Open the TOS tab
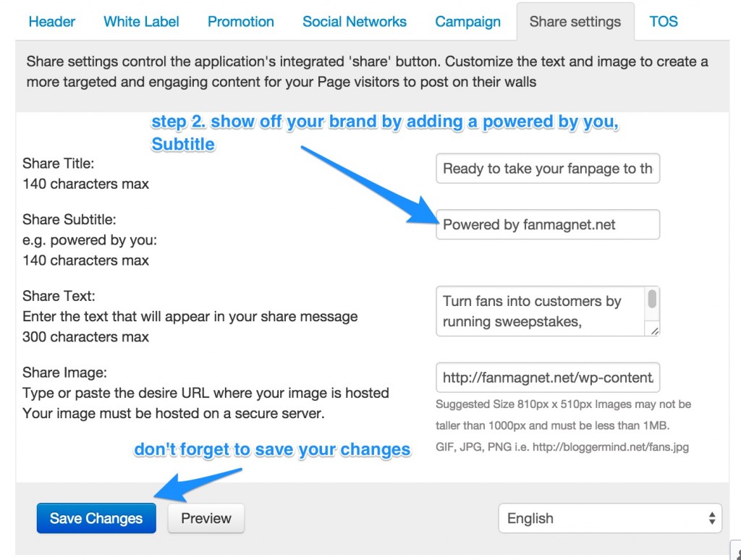This screenshot has width=741, height=560. 663,22
